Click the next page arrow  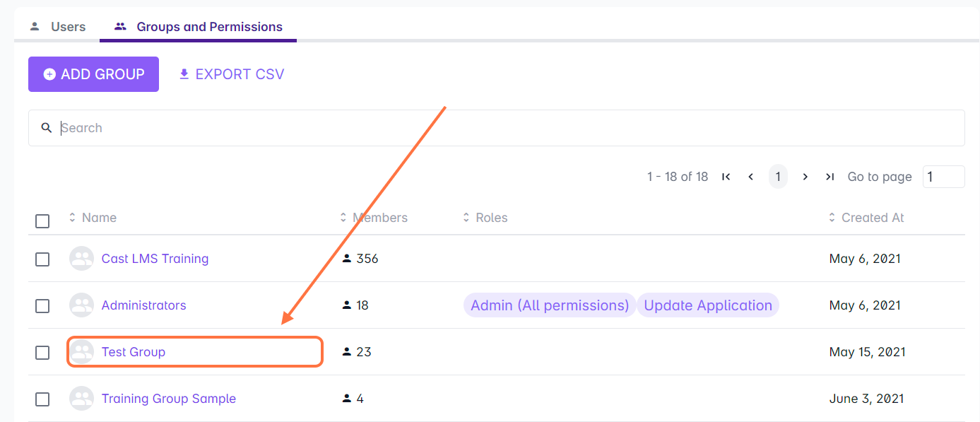coord(805,177)
